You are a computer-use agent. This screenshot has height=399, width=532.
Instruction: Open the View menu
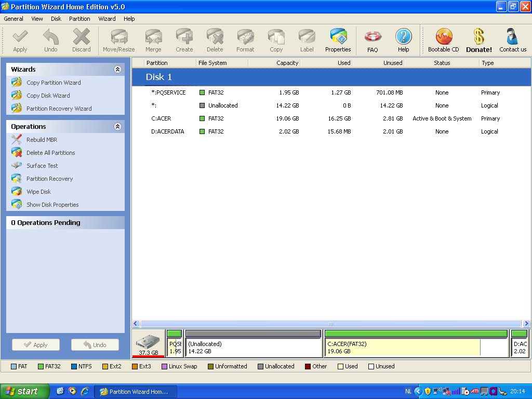[x=37, y=19]
